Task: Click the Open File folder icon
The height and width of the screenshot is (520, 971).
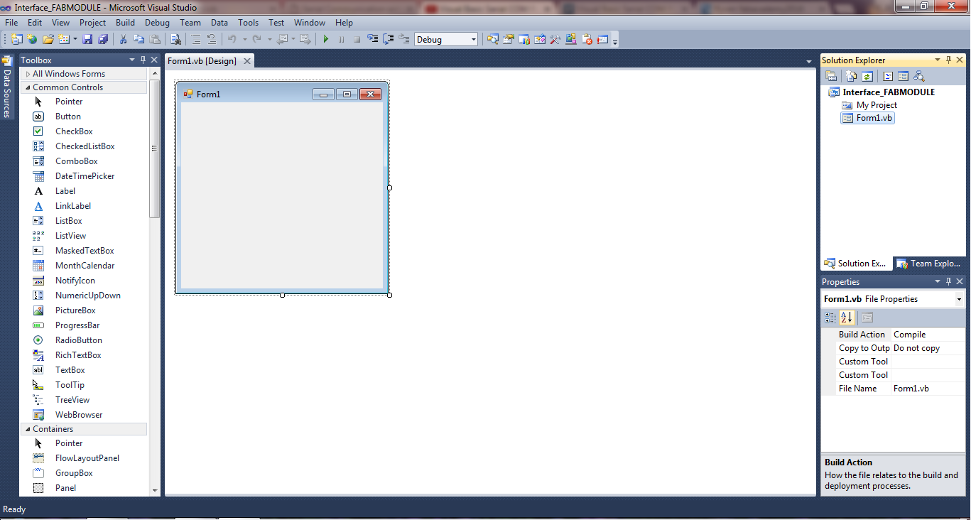Action: point(48,40)
